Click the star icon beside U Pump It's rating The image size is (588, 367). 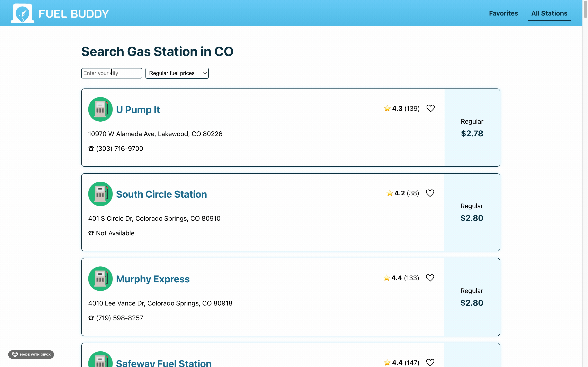click(x=387, y=108)
